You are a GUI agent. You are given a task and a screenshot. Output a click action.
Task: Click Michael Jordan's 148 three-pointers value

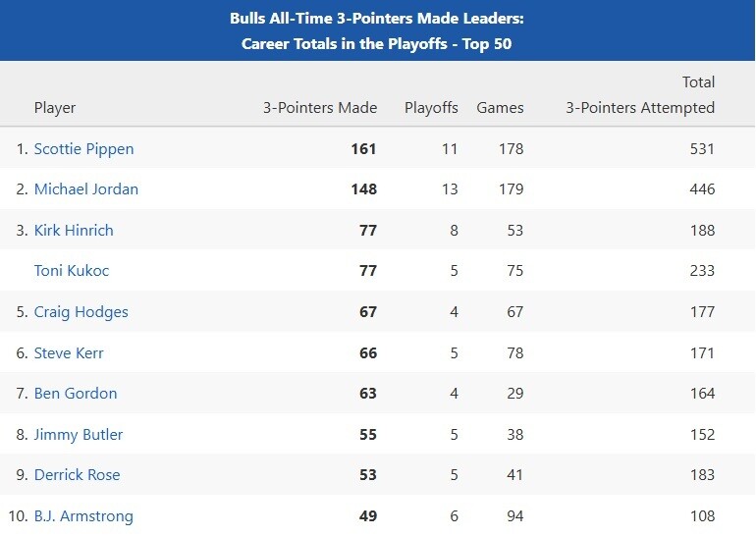363,189
